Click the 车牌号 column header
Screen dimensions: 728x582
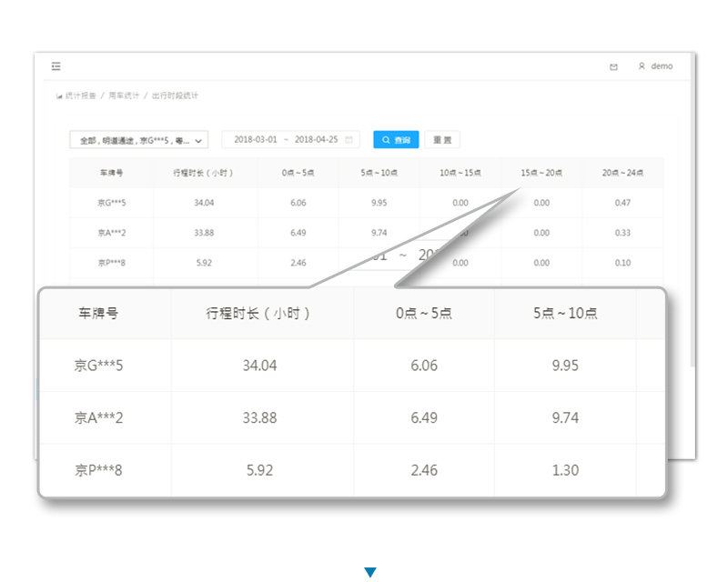[111, 173]
